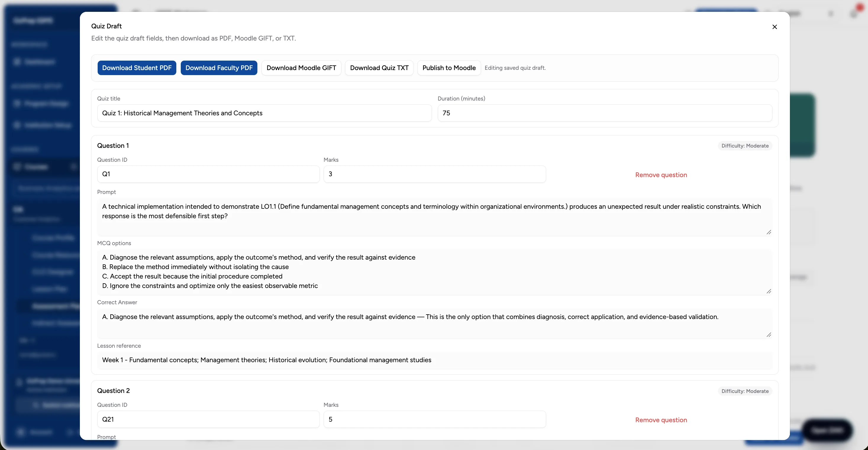
Task: Remove Question 1 from the quiz
Action: point(661,175)
